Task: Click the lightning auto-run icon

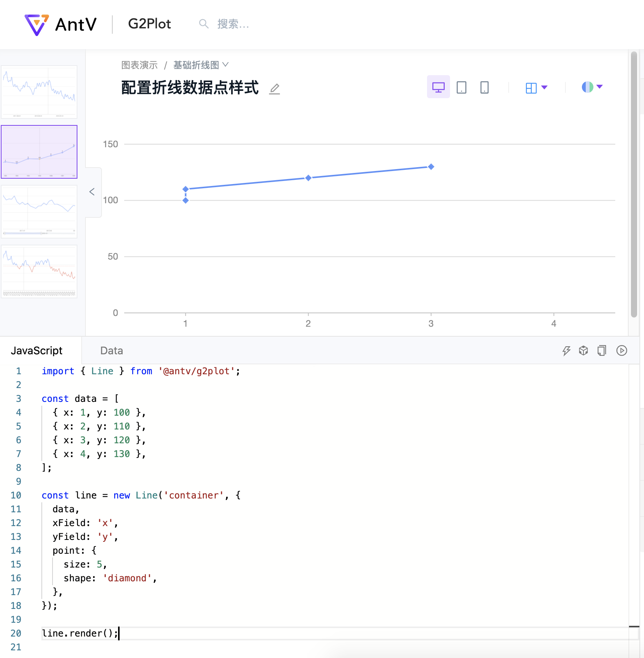Action: pos(566,350)
